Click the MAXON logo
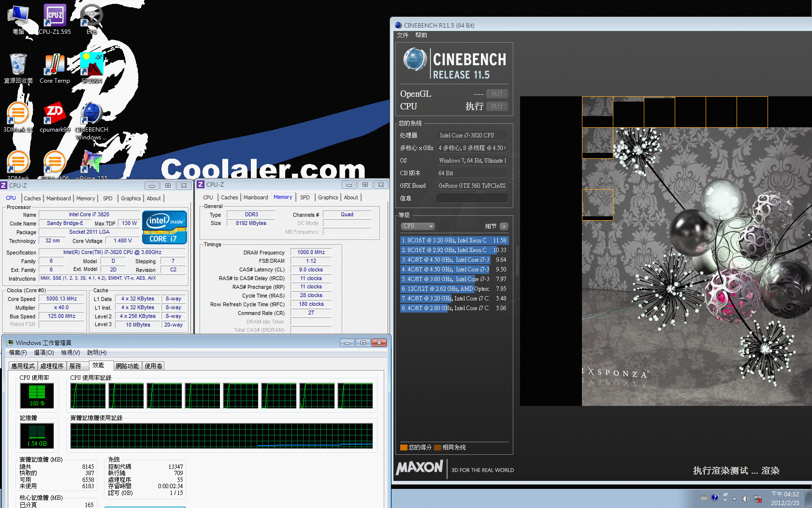 pos(420,468)
